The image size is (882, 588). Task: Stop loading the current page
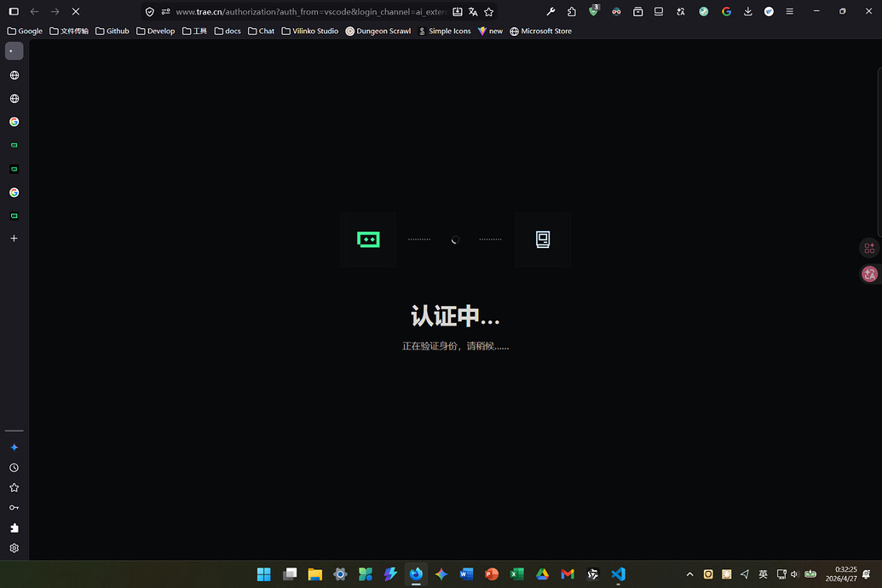(76, 11)
